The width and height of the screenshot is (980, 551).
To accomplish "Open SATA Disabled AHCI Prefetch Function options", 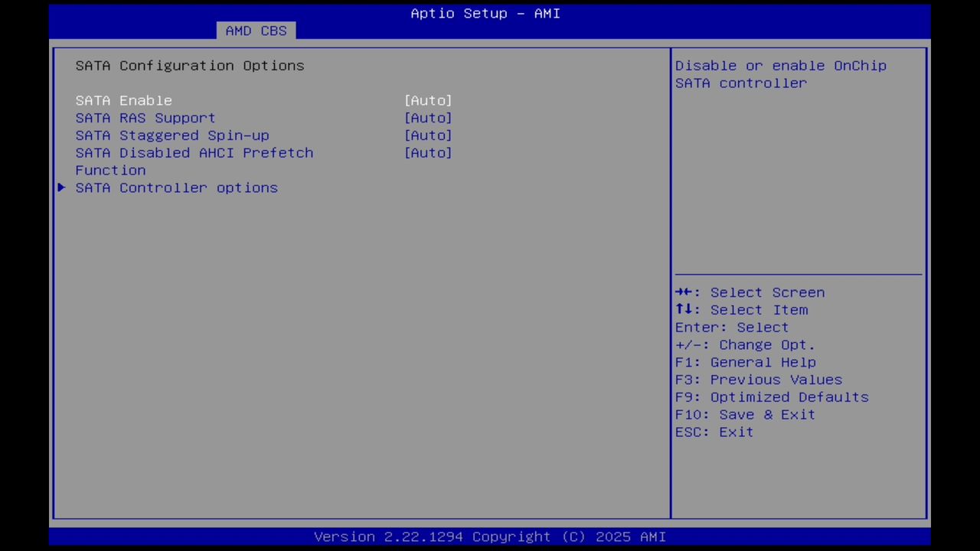I will 428,153.
